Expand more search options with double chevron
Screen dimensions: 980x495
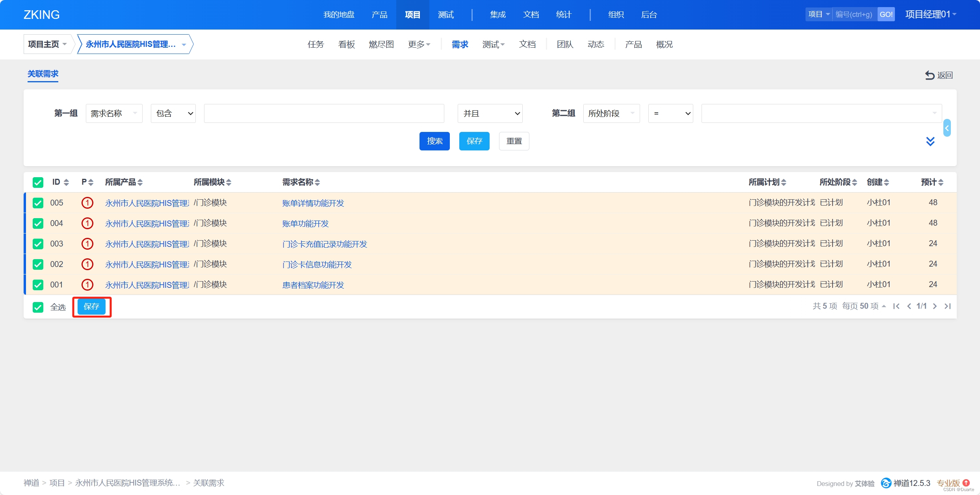tap(930, 141)
